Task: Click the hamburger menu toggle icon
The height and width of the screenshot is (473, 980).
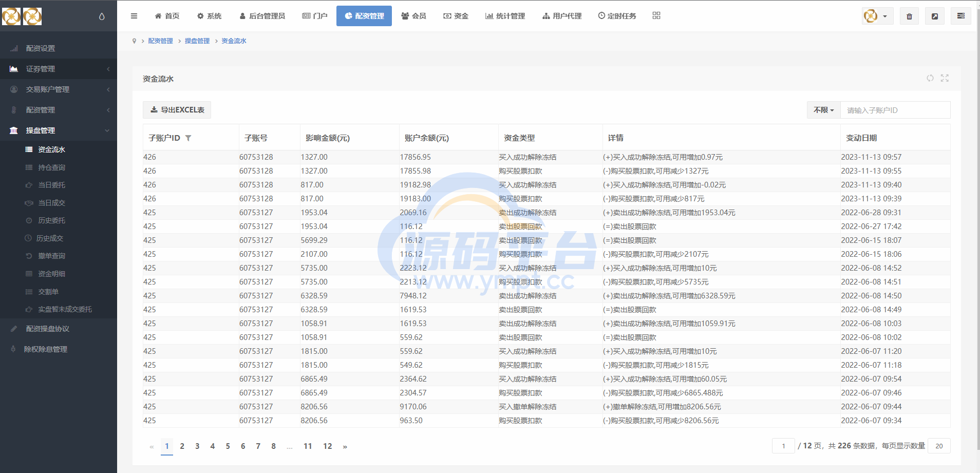Action: (x=134, y=16)
